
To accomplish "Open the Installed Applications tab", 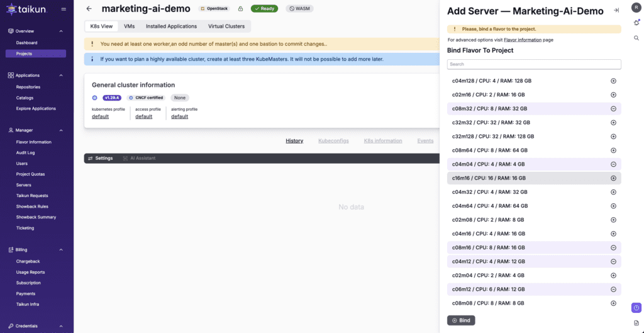I will click(x=171, y=26).
